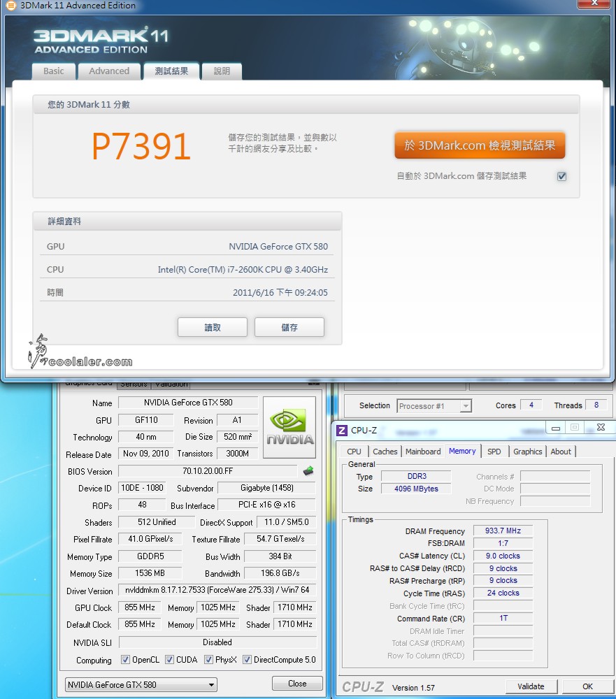Toggle the PhysX checkbox in GPU-Z
The width and height of the screenshot is (616, 699).
click(x=208, y=659)
